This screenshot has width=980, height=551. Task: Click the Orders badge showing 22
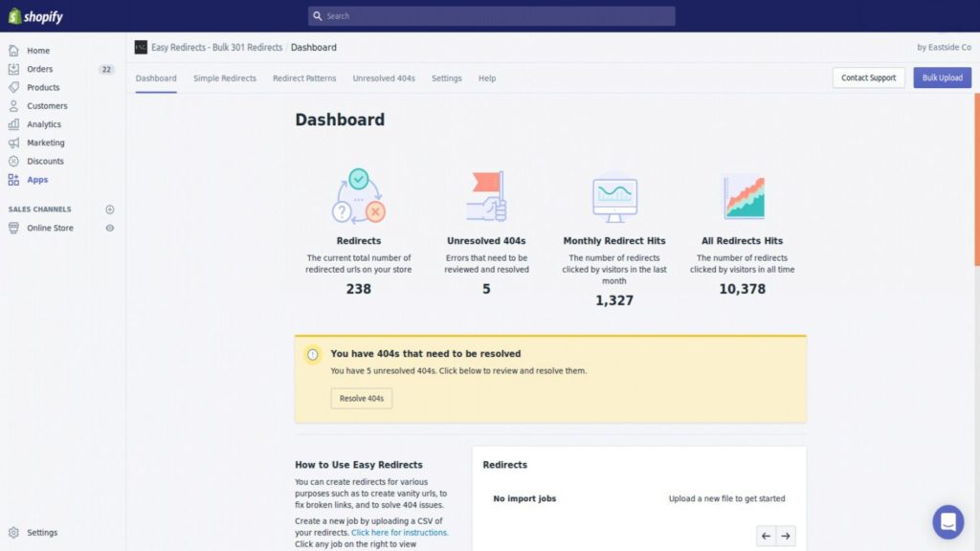pyautogui.click(x=106, y=69)
